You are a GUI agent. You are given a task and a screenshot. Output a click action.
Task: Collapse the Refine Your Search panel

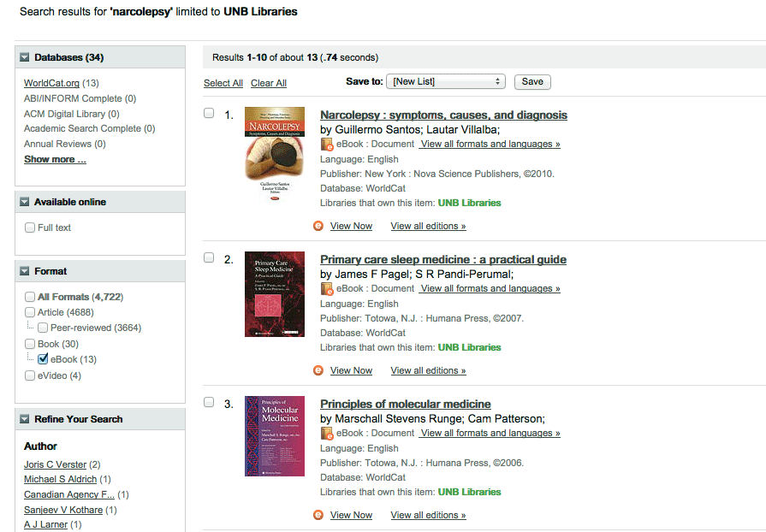tap(25, 419)
